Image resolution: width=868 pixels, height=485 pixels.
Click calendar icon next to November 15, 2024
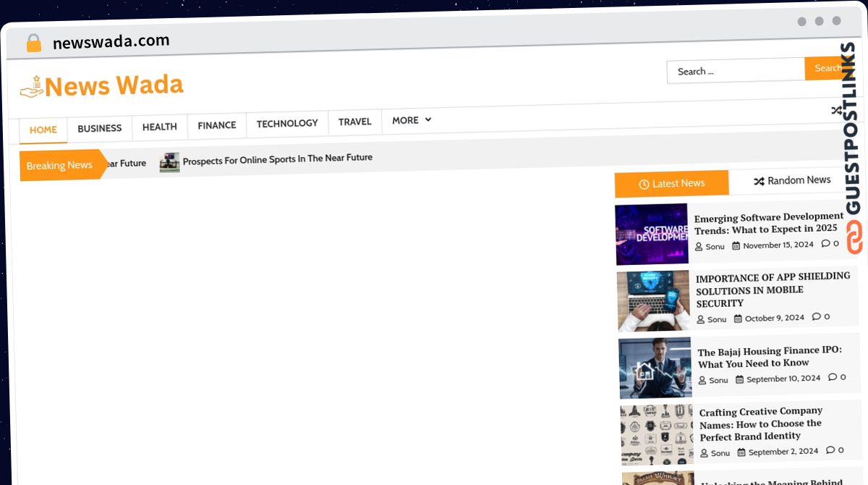point(736,245)
